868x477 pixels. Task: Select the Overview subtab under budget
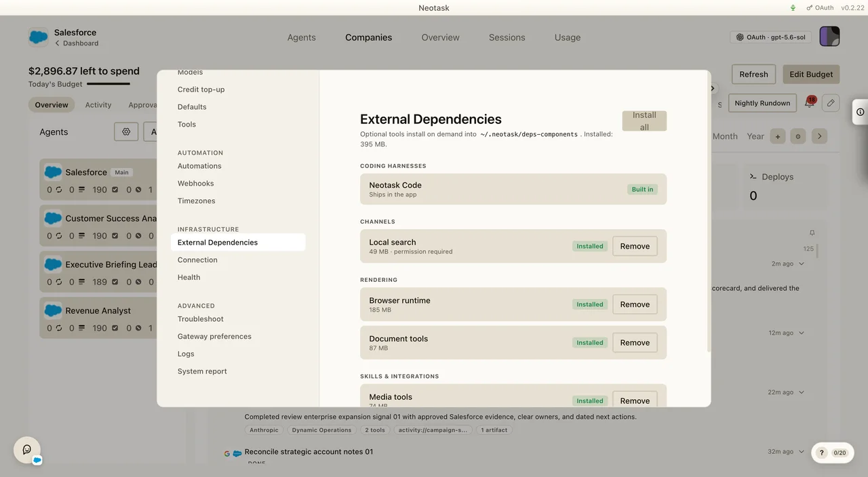tap(52, 105)
